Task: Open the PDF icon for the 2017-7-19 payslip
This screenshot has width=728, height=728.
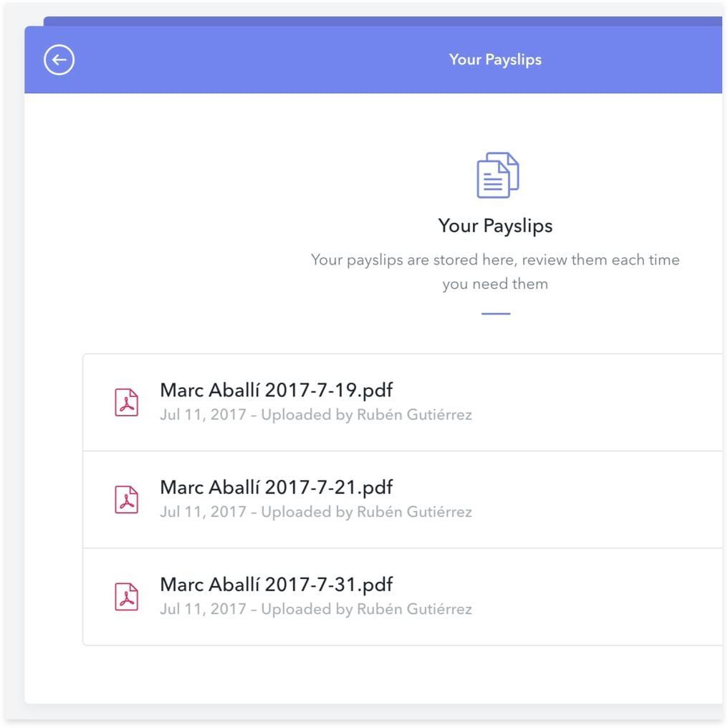Action: pyautogui.click(x=126, y=402)
